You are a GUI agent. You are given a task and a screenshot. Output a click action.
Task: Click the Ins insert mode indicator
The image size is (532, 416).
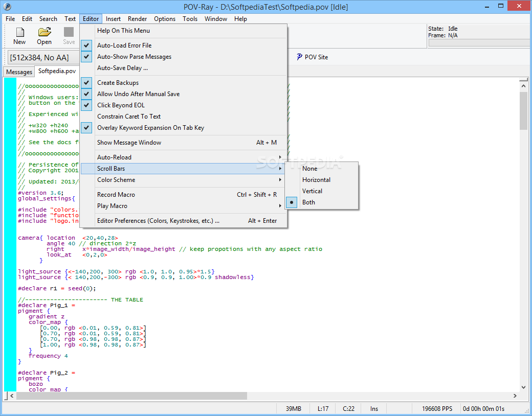point(374,408)
